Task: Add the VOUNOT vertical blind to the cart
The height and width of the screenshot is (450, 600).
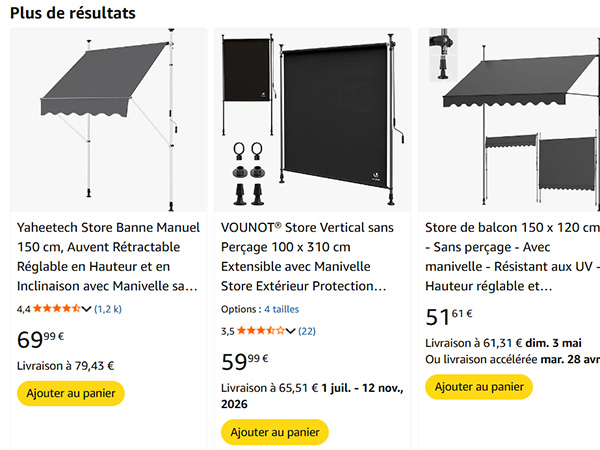Action: [275, 432]
